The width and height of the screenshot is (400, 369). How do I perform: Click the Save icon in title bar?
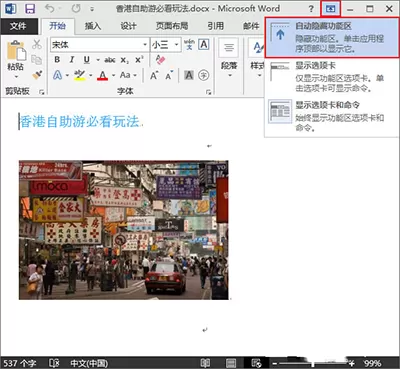(30, 9)
